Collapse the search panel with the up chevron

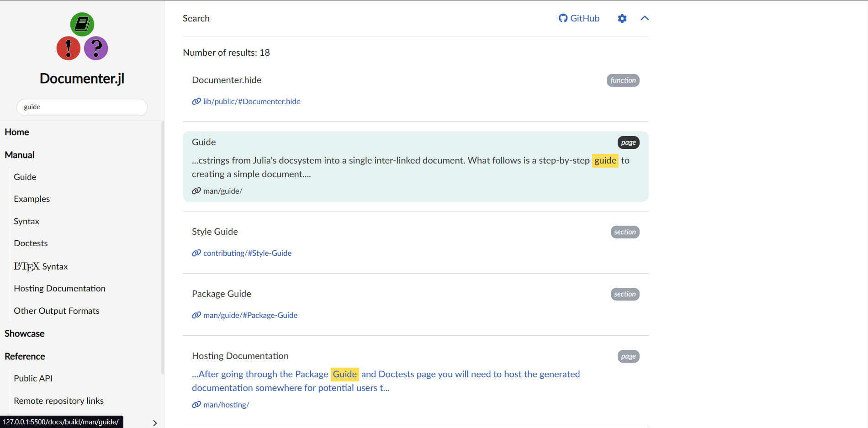point(644,18)
